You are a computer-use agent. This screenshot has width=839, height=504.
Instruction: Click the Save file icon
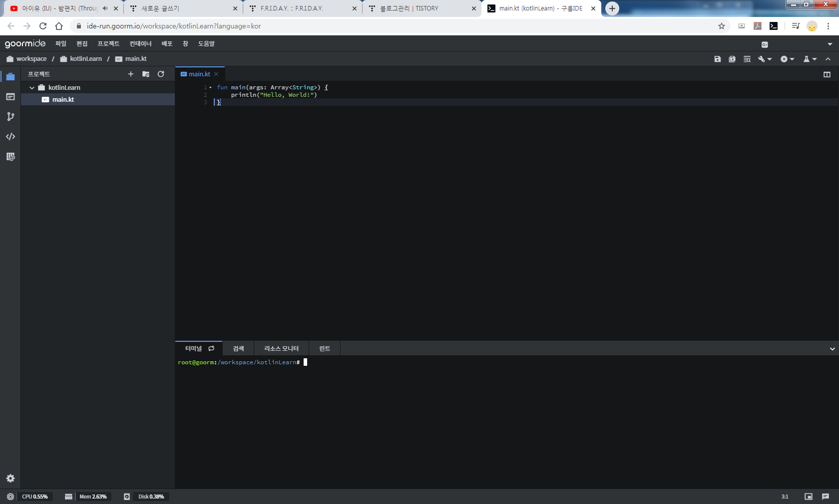pos(718,59)
